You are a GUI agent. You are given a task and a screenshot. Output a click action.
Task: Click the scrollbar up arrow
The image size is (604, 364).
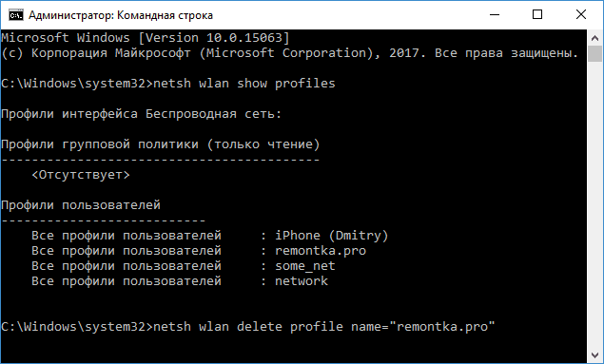point(594,38)
